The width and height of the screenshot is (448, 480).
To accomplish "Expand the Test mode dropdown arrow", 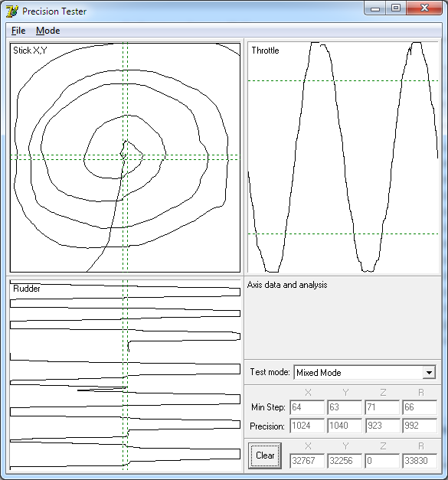I will pos(429,373).
